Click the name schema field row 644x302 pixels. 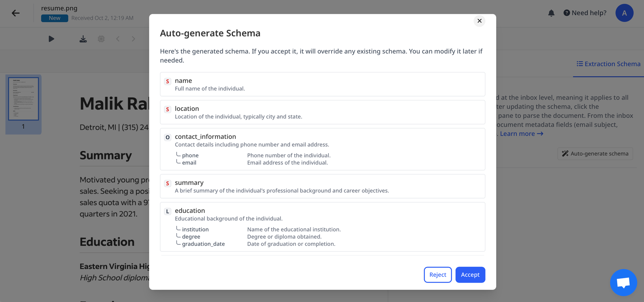(322, 84)
